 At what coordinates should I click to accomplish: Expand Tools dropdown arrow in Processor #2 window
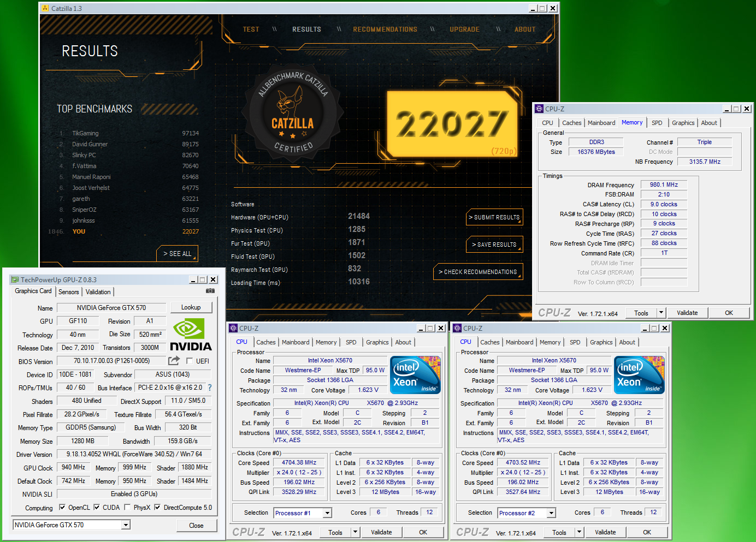pyautogui.click(x=579, y=532)
